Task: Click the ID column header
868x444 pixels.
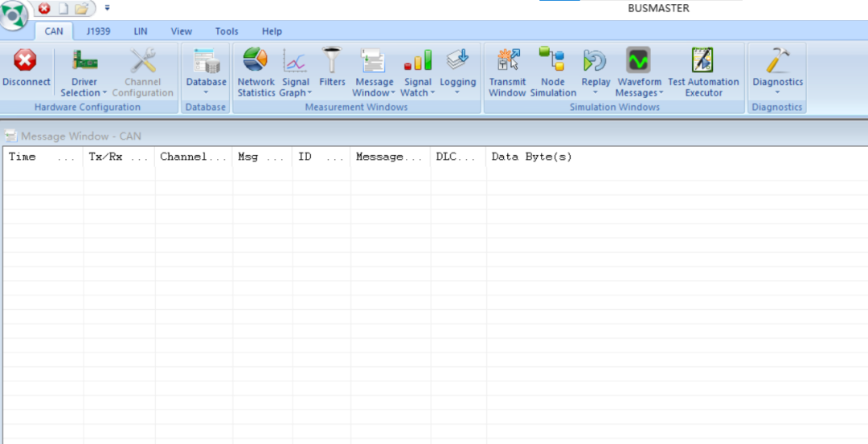Action: 321,157
